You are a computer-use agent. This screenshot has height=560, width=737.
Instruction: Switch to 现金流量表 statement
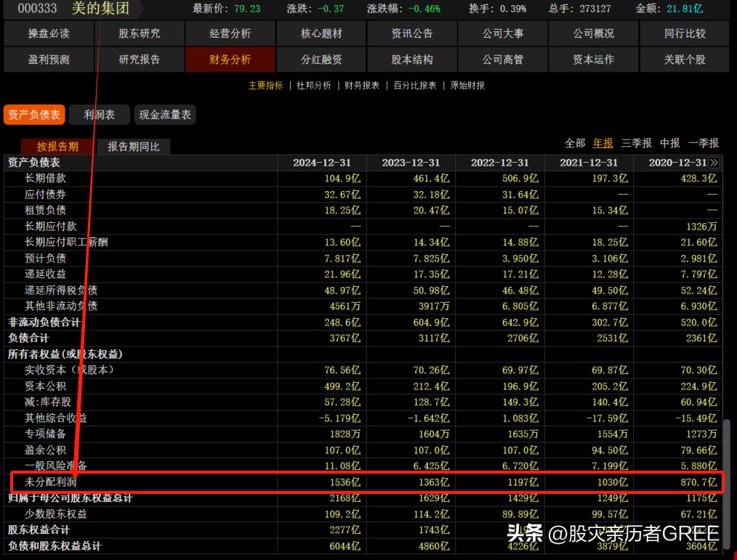click(x=165, y=115)
